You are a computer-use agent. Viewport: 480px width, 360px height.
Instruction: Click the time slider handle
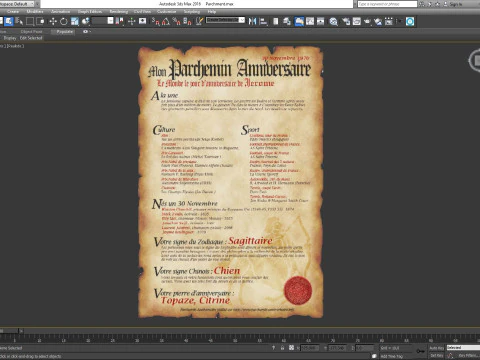9,331
